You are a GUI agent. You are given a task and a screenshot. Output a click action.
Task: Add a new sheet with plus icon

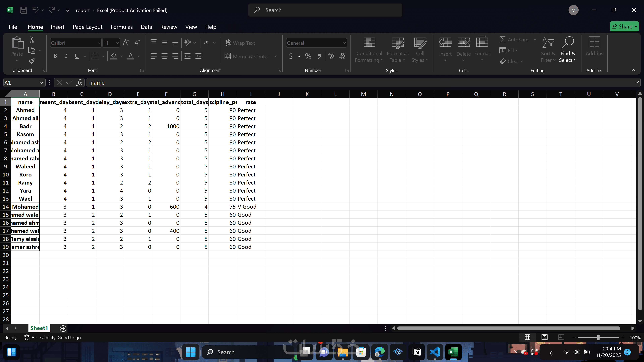pos(63,328)
